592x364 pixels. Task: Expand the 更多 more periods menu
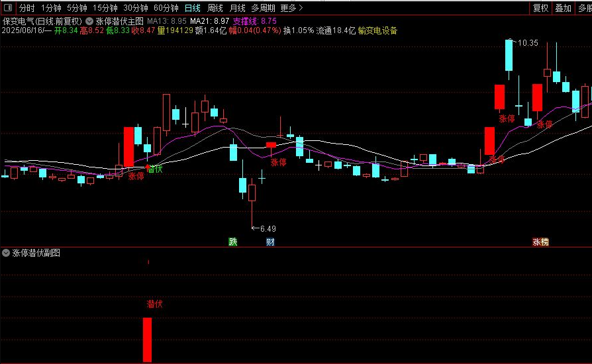point(291,8)
